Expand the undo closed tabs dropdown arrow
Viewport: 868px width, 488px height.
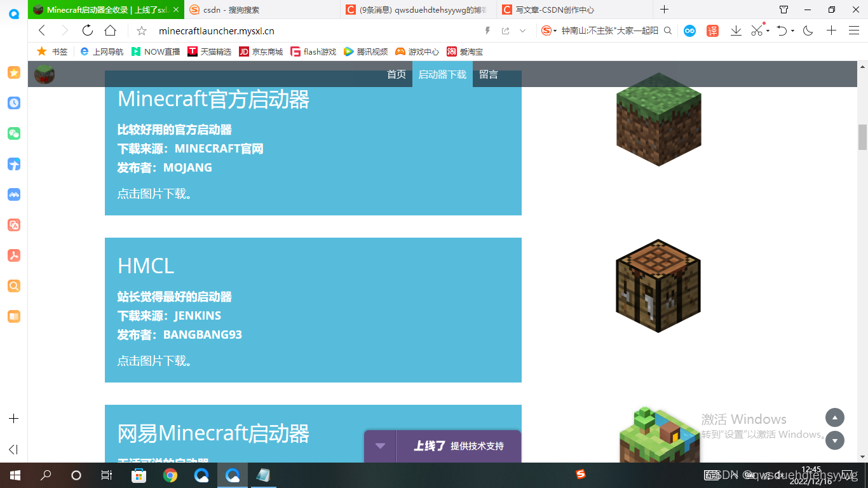click(x=793, y=30)
